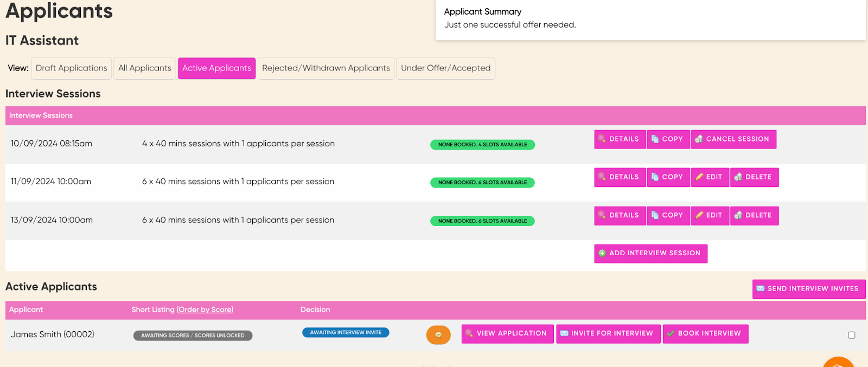Viewport: 868px width, 367px height.
Task: View application of James Smith
Action: (507, 334)
